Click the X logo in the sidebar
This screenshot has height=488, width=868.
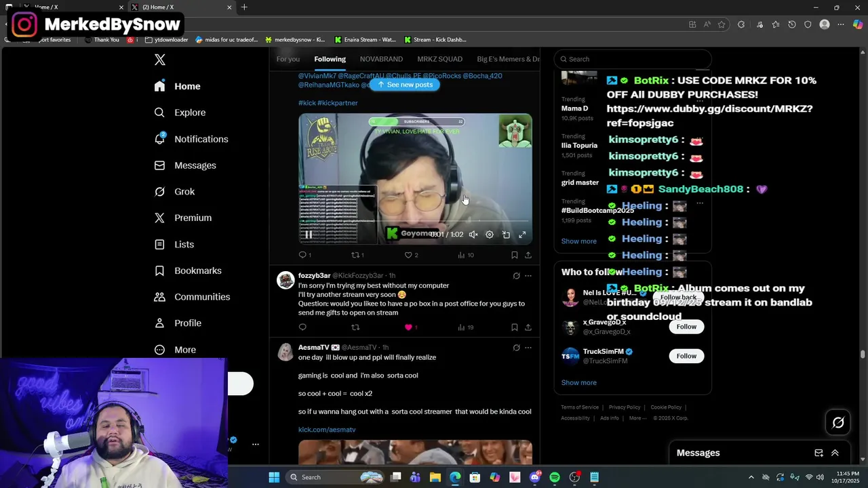coord(160,60)
